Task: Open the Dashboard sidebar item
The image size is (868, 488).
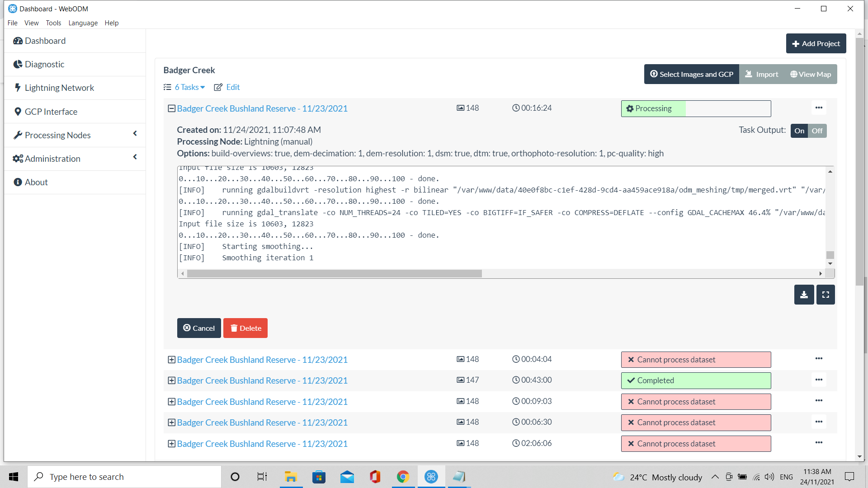Action: point(45,41)
